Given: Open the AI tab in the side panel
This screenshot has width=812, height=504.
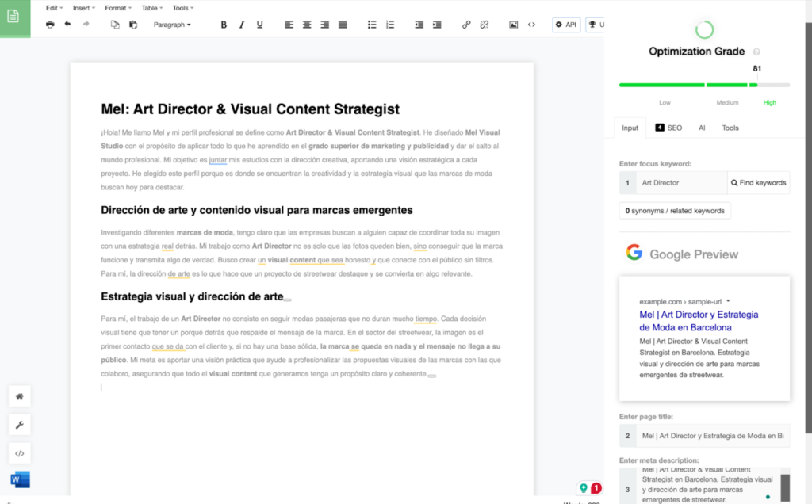Looking at the screenshot, I should tap(702, 128).
